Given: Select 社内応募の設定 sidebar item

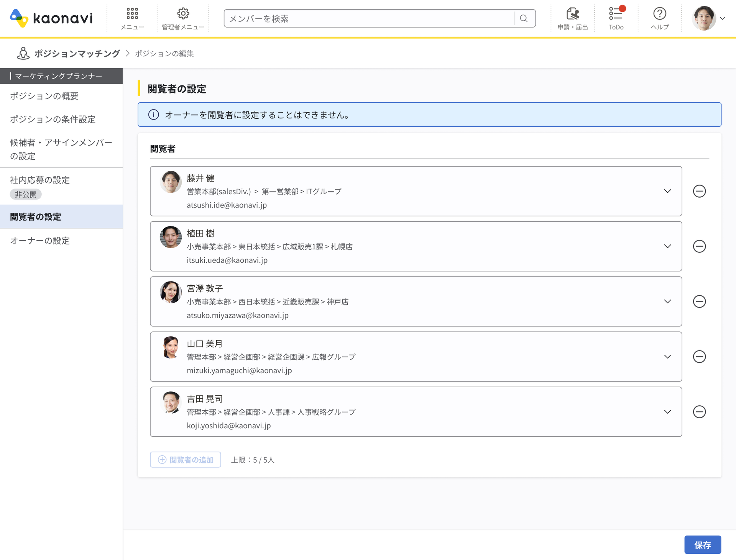Looking at the screenshot, I should point(40,180).
